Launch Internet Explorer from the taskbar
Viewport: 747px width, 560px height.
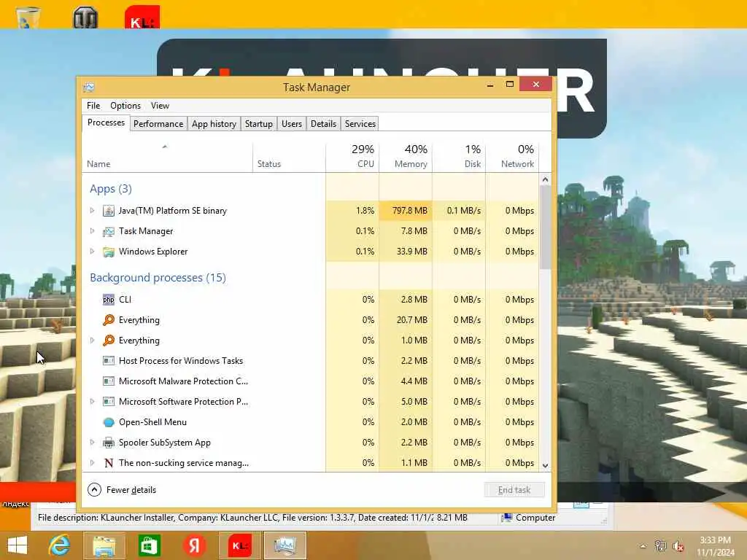59,545
